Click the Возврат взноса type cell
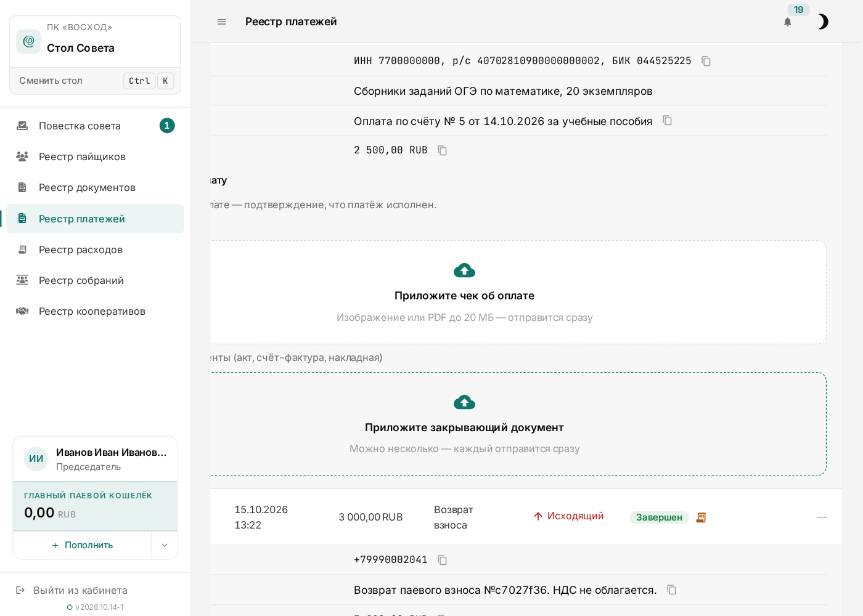The image size is (863, 616). (454, 517)
